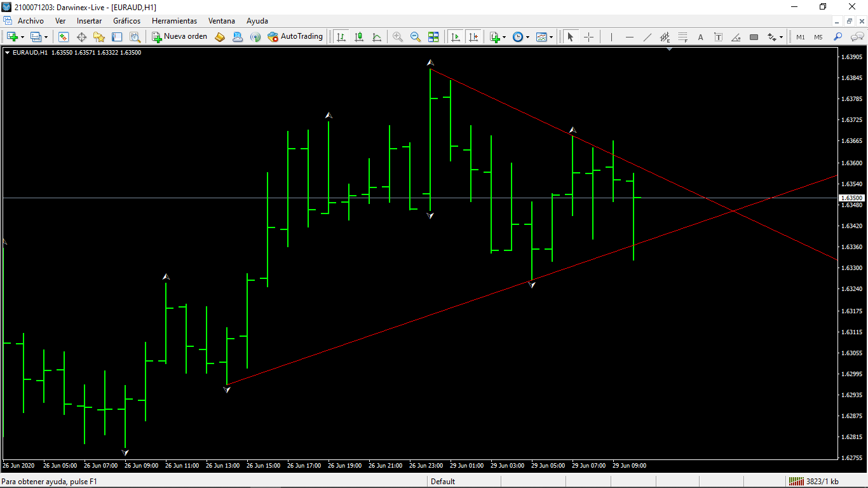The height and width of the screenshot is (488, 868).
Task: Expand the Profiles dropdown arrow
Action: click(x=46, y=37)
